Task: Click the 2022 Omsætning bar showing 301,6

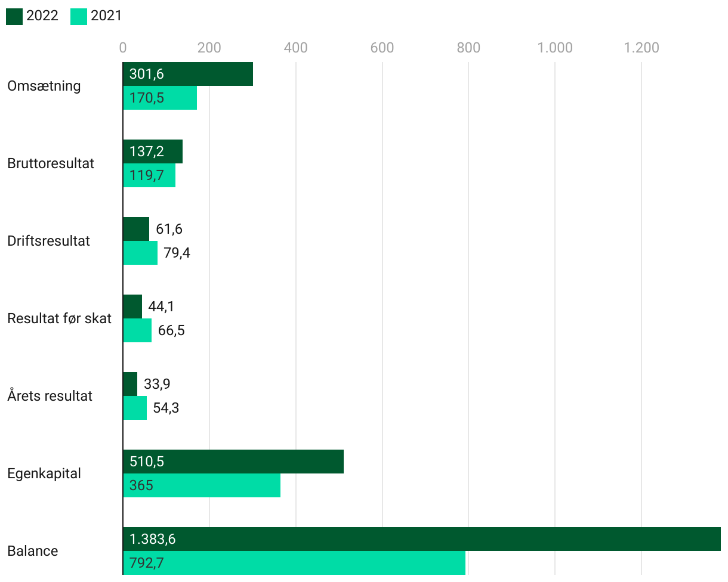Action: pos(188,74)
